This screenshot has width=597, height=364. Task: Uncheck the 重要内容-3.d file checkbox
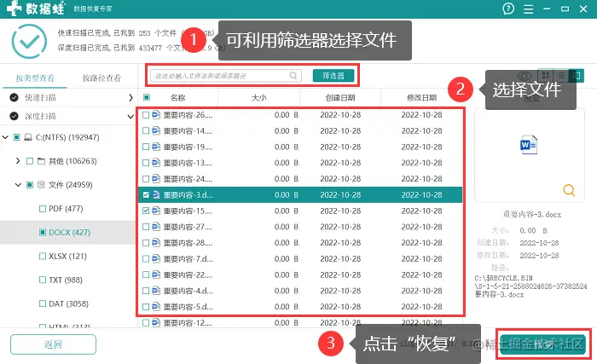pos(146,194)
